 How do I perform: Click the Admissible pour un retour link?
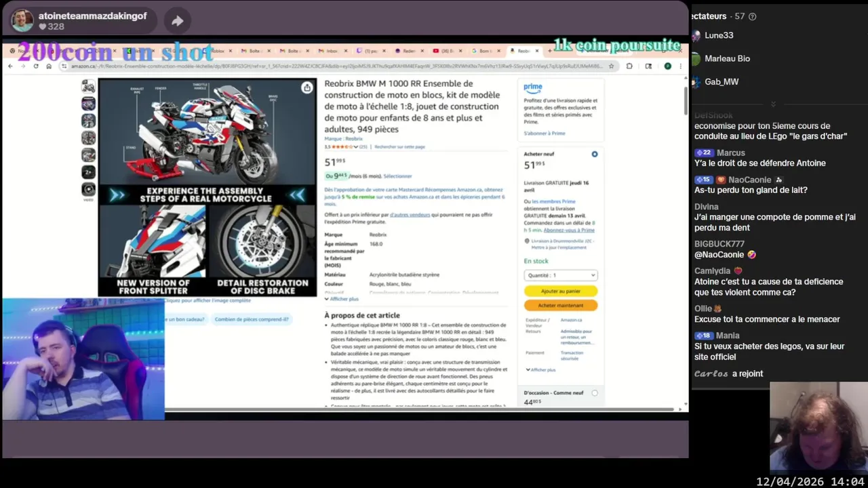point(576,337)
